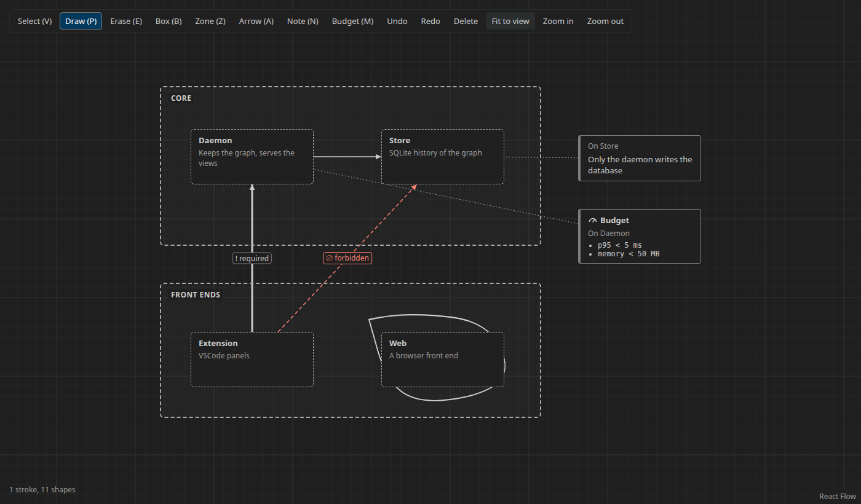The height and width of the screenshot is (504, 861).
Task: Click the Undo button
Action: tap(397, 21)
